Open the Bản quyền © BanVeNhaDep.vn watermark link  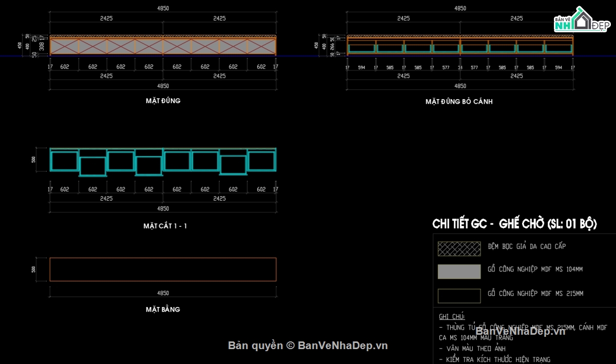(307, 346)
